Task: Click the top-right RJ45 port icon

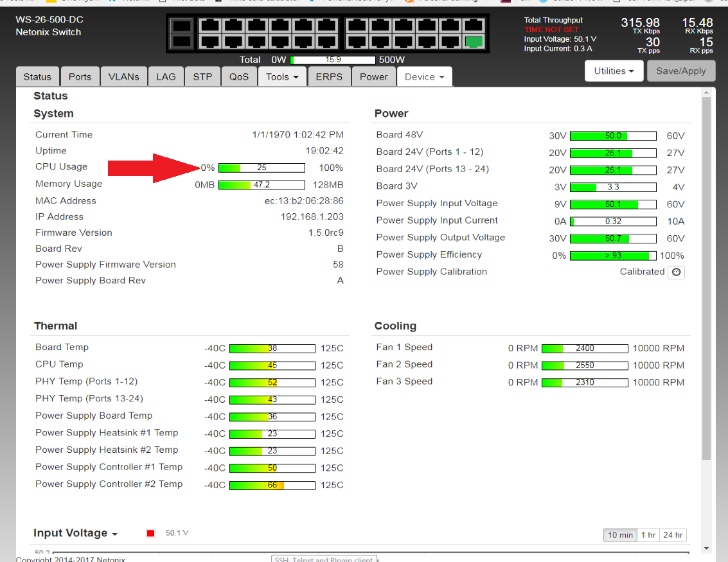Action: [x=474, y=26]
